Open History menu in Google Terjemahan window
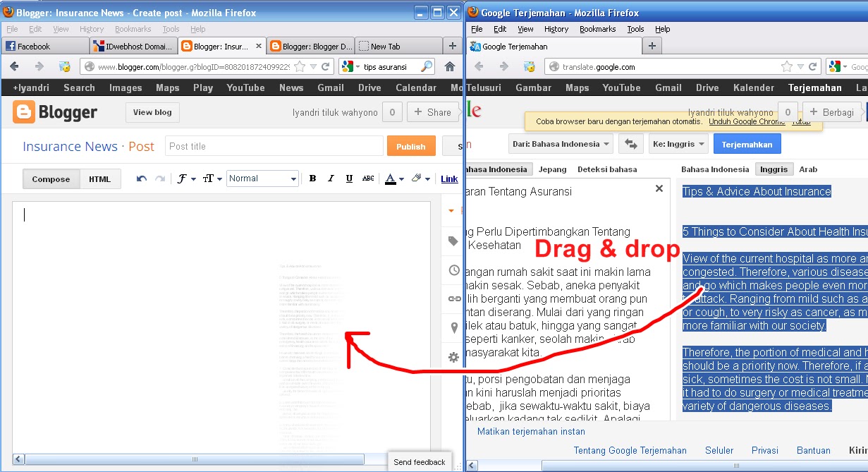This screenshot has height=472, width=868. (x=556, y=29)
